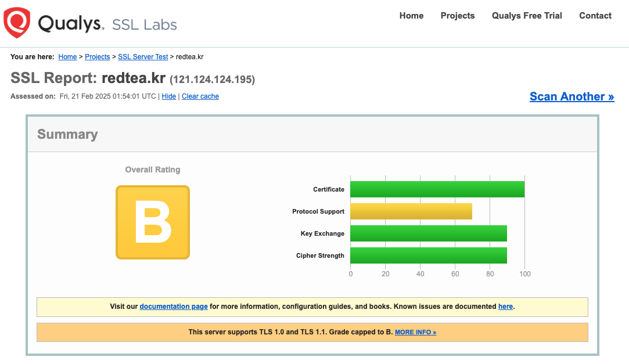Go back to SSL Server Test breadcrumb

pyautogui.click(x=143, y=57)
